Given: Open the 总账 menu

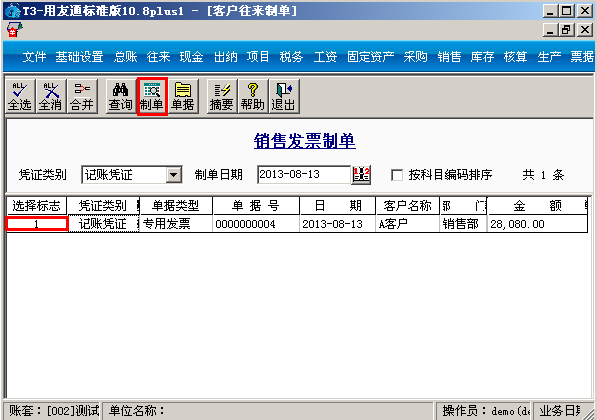Looking at the screenshot, I should pos(125,57).
